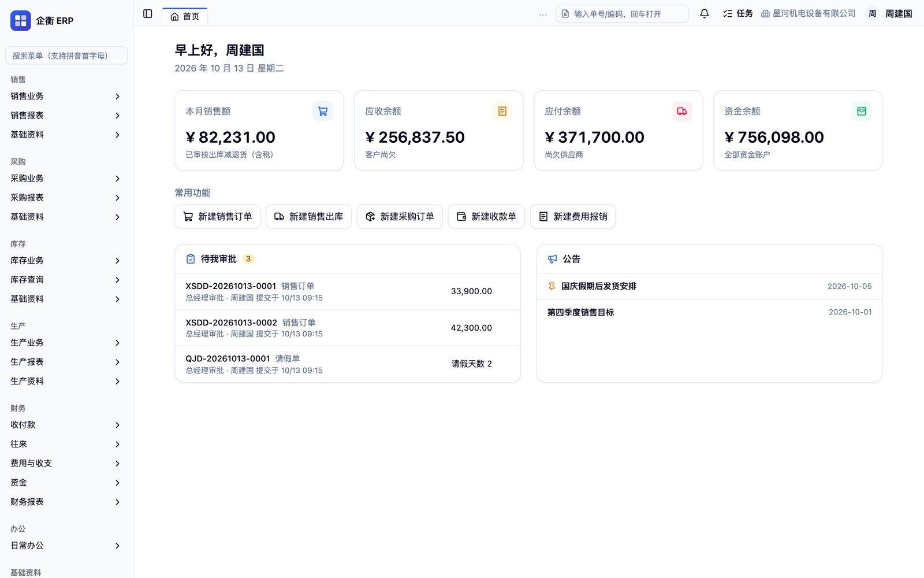
Task: Open the notification bell
Action: point(705,13)
